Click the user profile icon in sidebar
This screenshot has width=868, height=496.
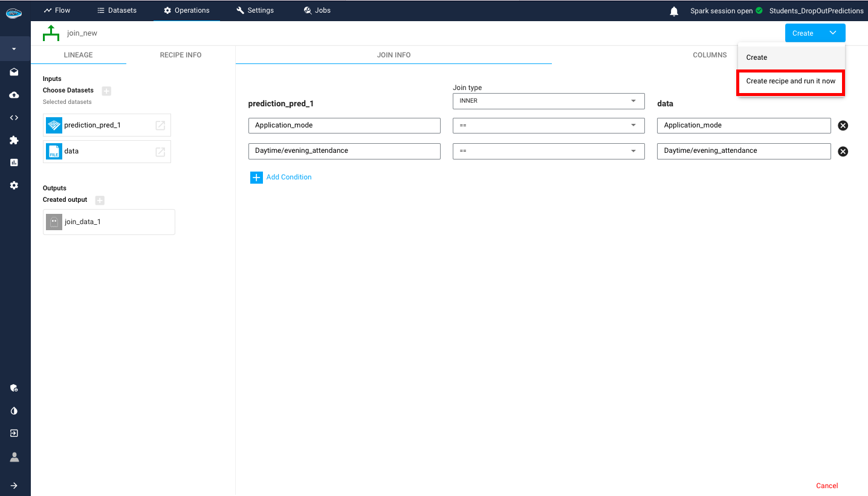(x=15, y=457)
